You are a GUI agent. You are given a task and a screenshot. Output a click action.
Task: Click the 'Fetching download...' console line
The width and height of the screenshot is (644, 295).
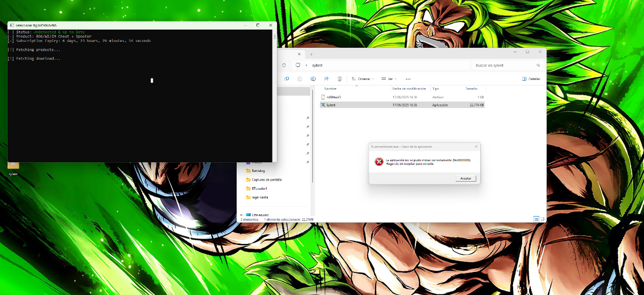(34, 58)
